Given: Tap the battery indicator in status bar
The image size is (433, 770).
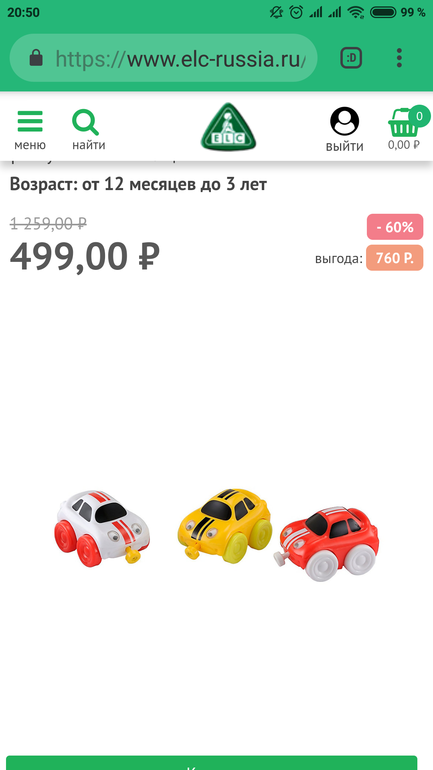Looking at the screenshot, I should click(383, 12).
